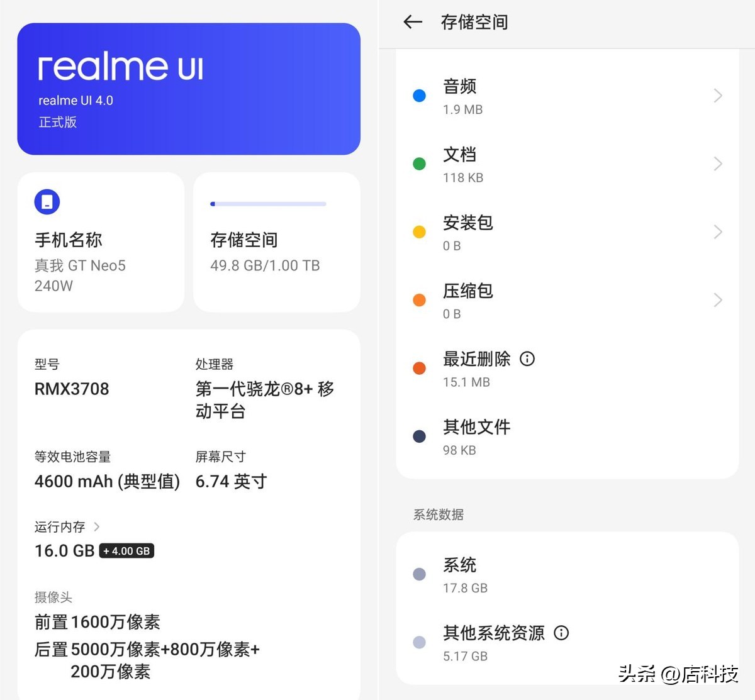Open the 存储空间 card showing 49.8 GB
Viewport: 755px width, 700px height.
pyautogui.click(x=277, y=242)
